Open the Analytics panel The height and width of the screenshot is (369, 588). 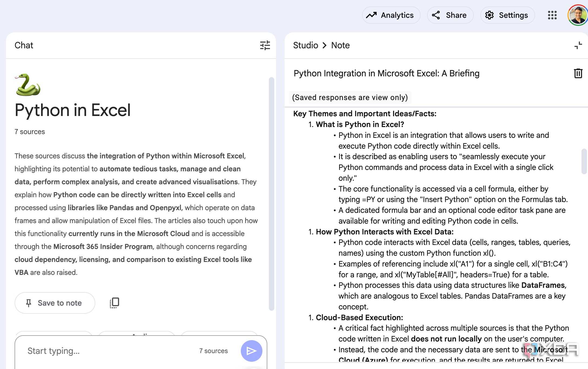pyautogui.click(x=391, y=15)
